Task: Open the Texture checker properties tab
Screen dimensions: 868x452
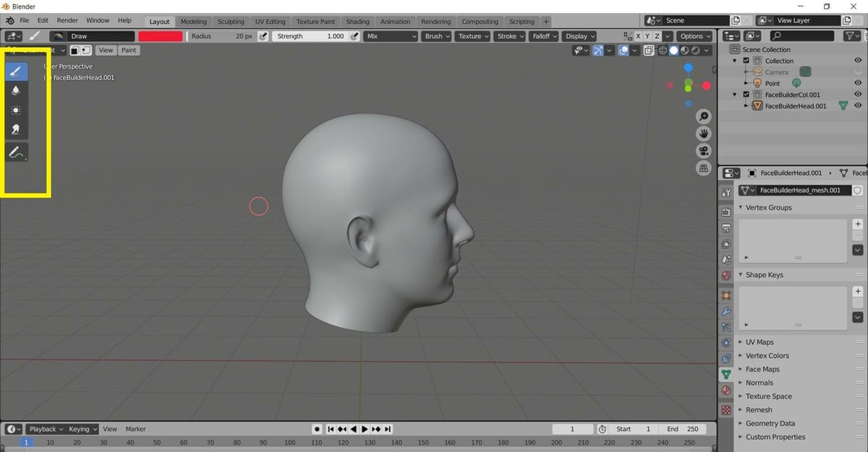Action: (726, 410)
